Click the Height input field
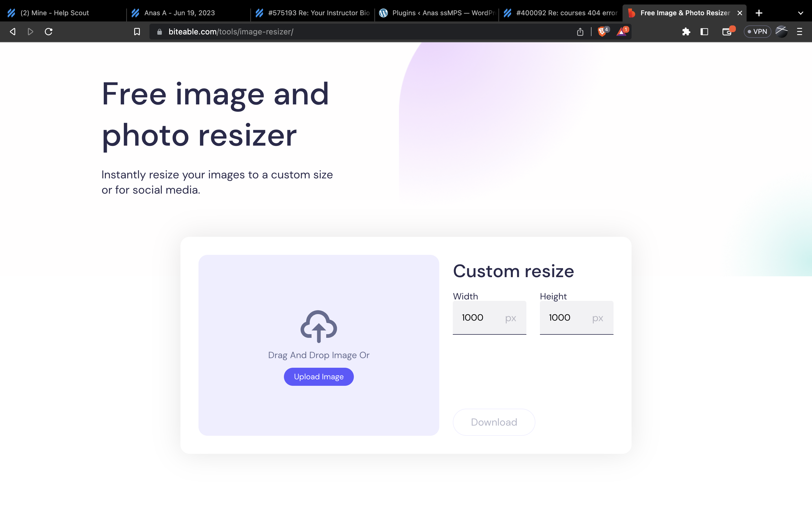812x508 pixels. [x=577, y=317]
